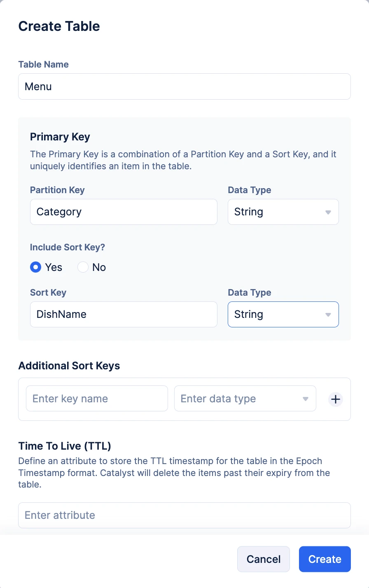
Task: Focus the Table Name field containing Menu
Action: 184,86
